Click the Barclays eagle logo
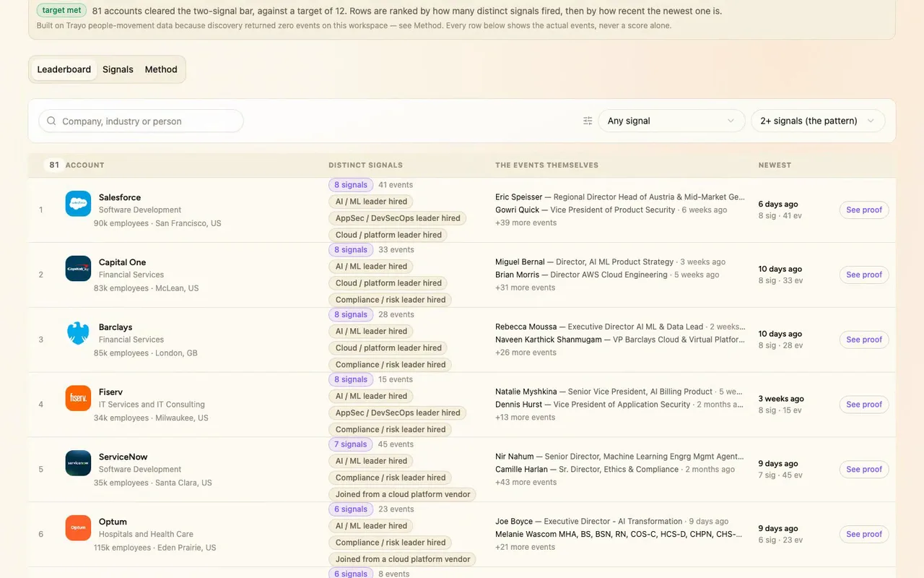 click(x=78, y=334)
